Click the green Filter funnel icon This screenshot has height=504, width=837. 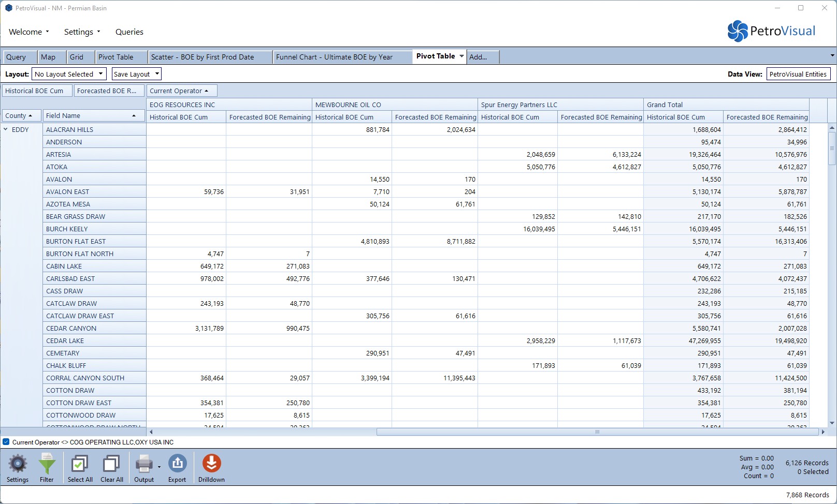coord(47,464)
